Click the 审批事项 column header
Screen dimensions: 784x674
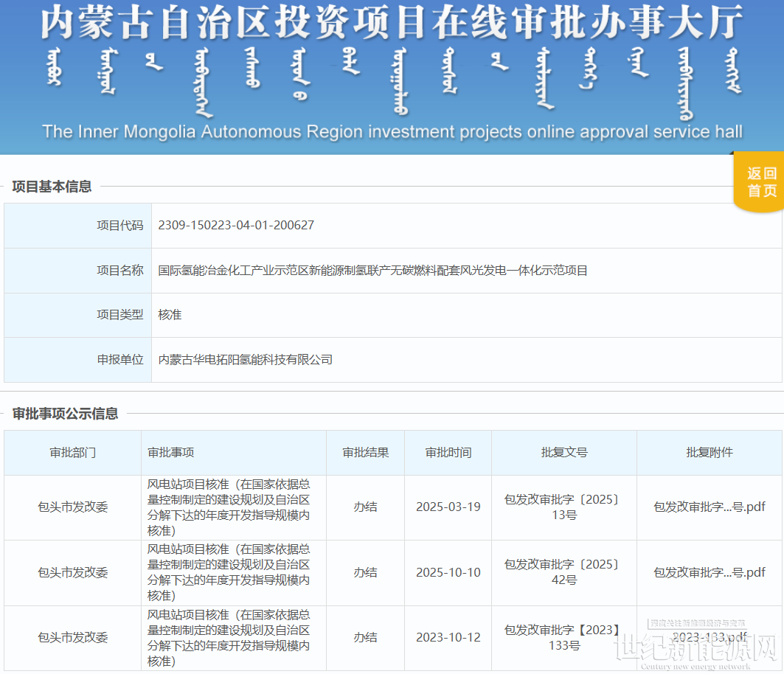pos(170,453)
